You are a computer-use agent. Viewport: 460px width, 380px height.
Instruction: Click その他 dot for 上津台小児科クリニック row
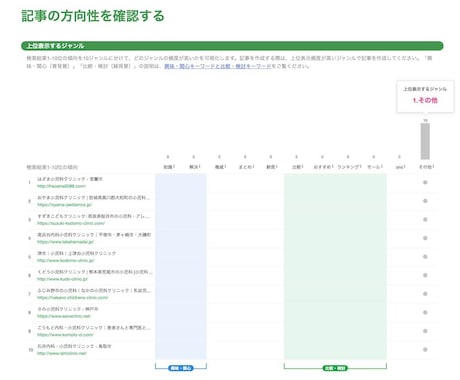tap(425, 257)
